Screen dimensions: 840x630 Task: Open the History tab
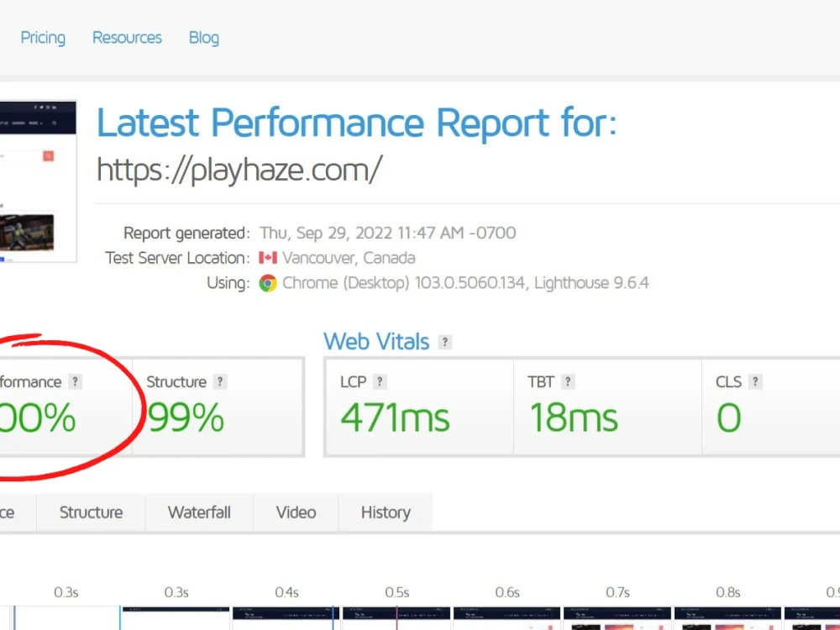[385, 512]
